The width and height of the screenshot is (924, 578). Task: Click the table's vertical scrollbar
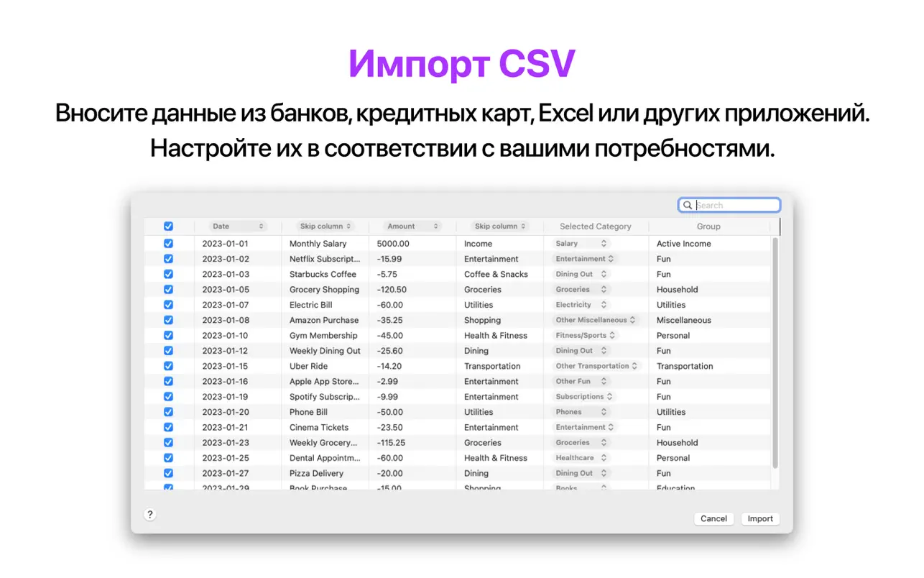click(775, 352)
